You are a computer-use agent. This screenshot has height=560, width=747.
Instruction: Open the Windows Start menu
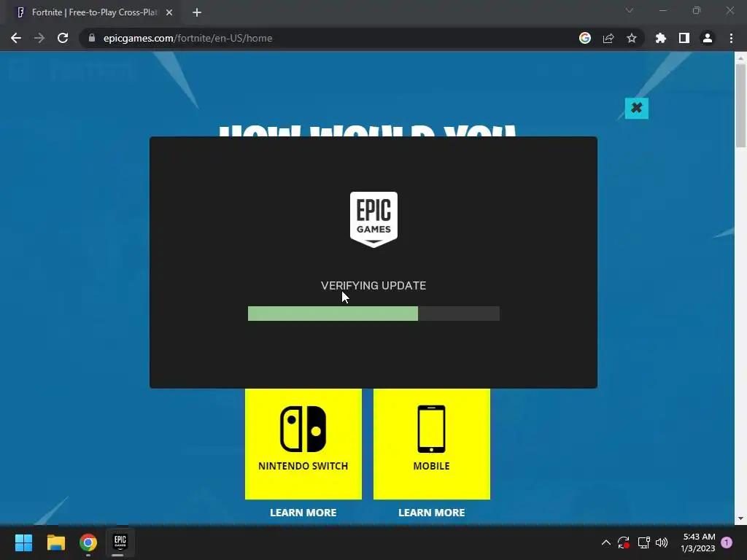pos(23,542)
